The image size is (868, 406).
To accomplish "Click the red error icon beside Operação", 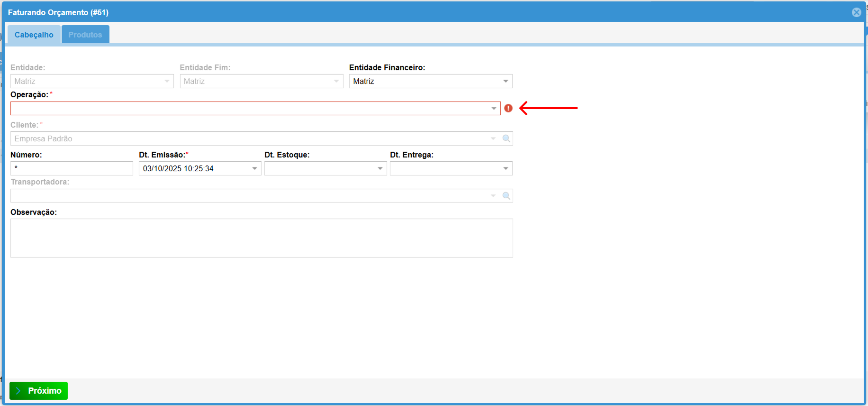I will (508, 108).
